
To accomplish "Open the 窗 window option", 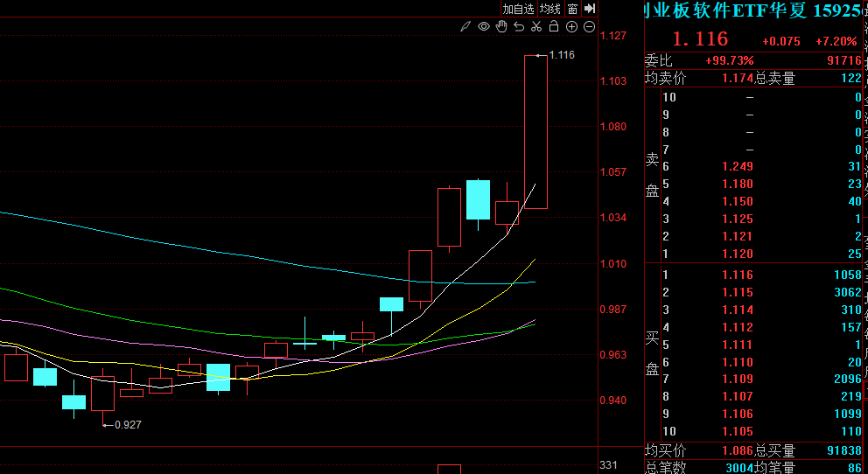I will (x=572, y=9).
